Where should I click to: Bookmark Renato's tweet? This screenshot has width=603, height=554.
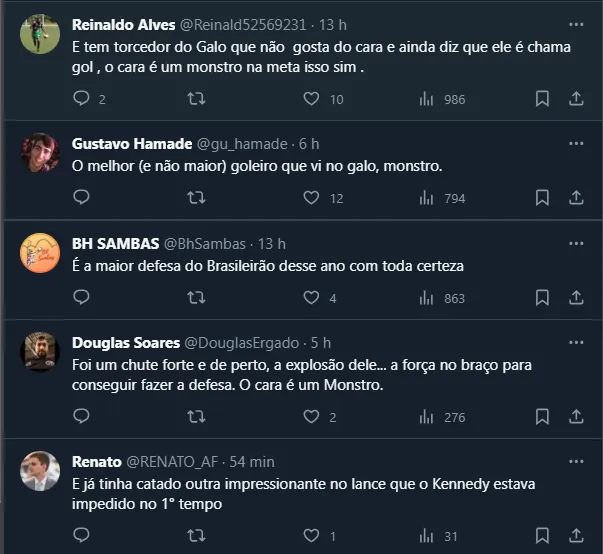(x=542, y=536)
